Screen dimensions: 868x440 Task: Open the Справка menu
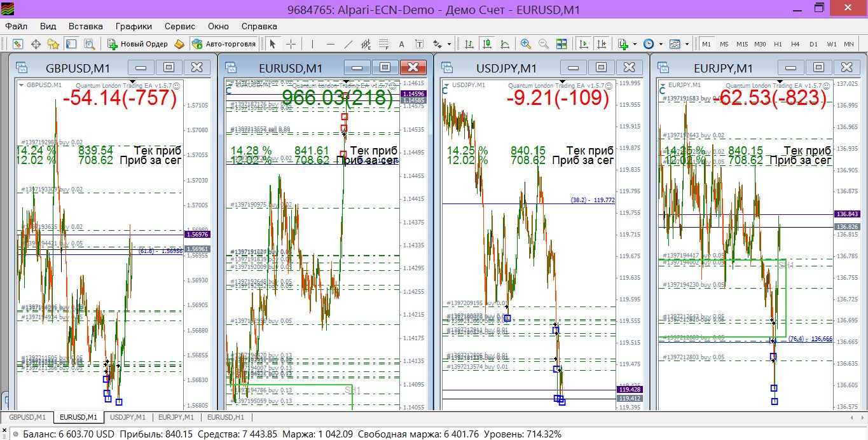point(259,26)
